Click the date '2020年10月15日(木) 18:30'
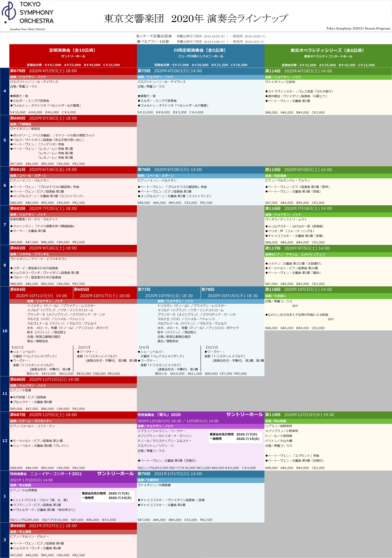392x558 pixels. (x=233, y=296)
